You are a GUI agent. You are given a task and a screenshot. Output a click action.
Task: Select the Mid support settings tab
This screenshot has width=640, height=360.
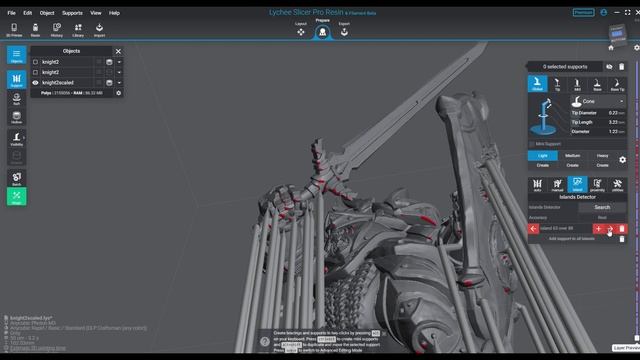[577, 84]
